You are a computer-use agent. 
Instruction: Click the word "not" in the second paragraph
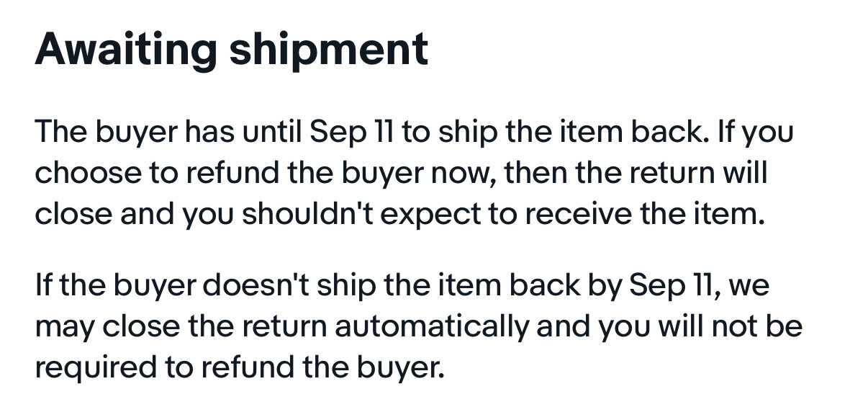tap(732, 327)
